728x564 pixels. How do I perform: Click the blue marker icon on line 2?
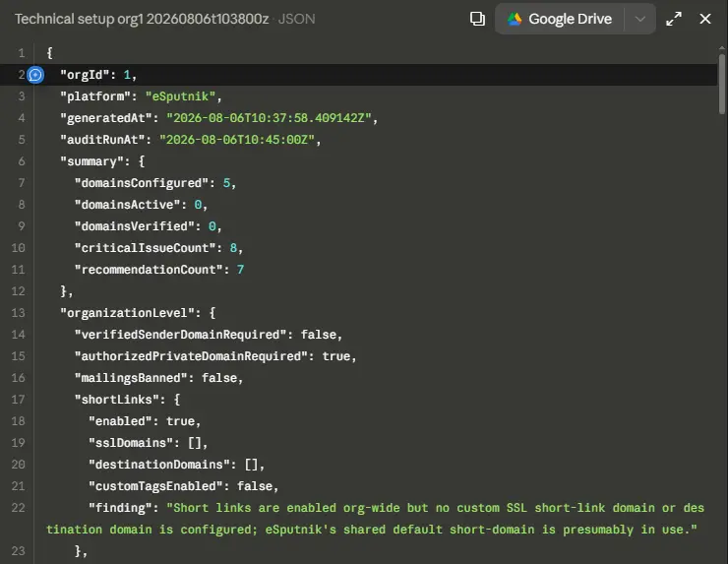tap(35, 75)
